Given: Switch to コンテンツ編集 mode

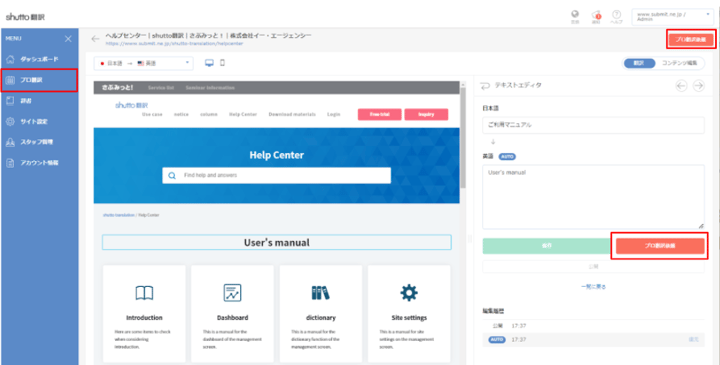Looking at the screenshot, I should coord(679,63).
